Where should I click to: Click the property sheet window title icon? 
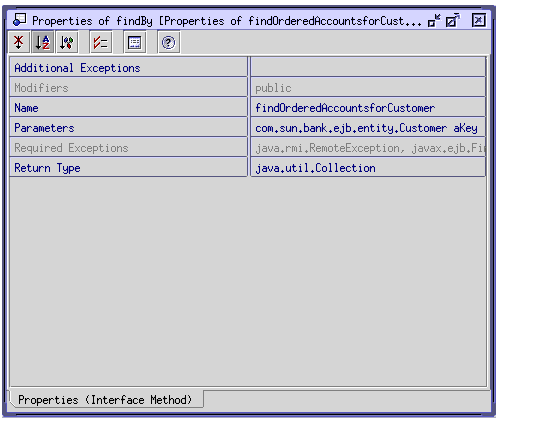click(x=19, y=20)
